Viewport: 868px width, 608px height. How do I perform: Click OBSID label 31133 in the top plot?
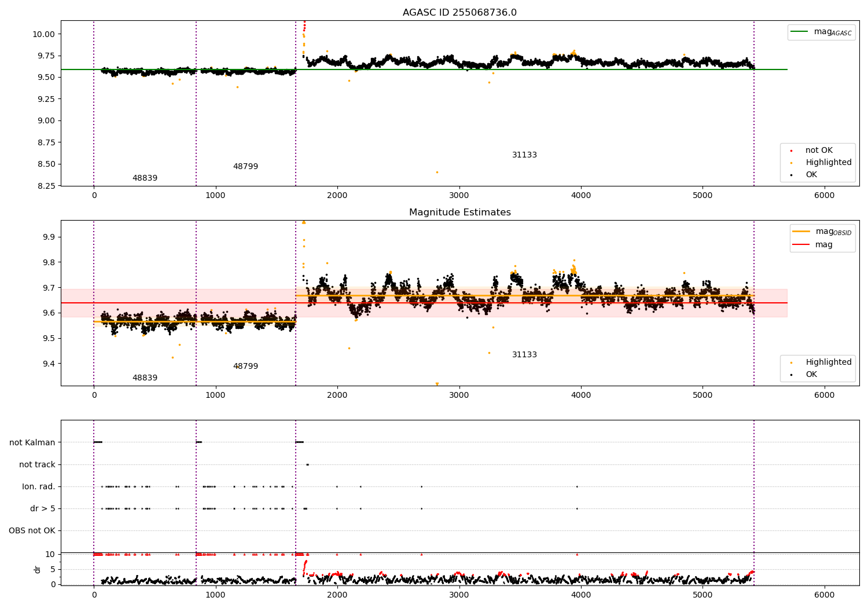524,155
